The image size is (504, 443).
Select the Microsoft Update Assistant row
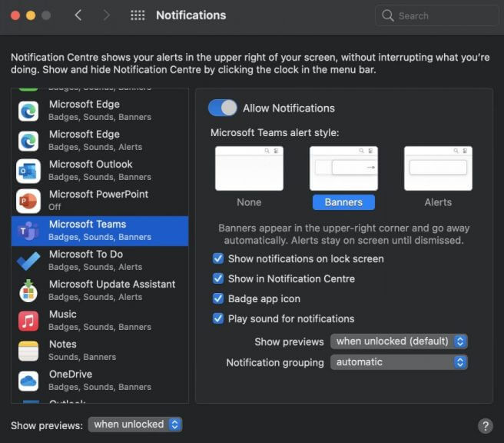(100, 291)
